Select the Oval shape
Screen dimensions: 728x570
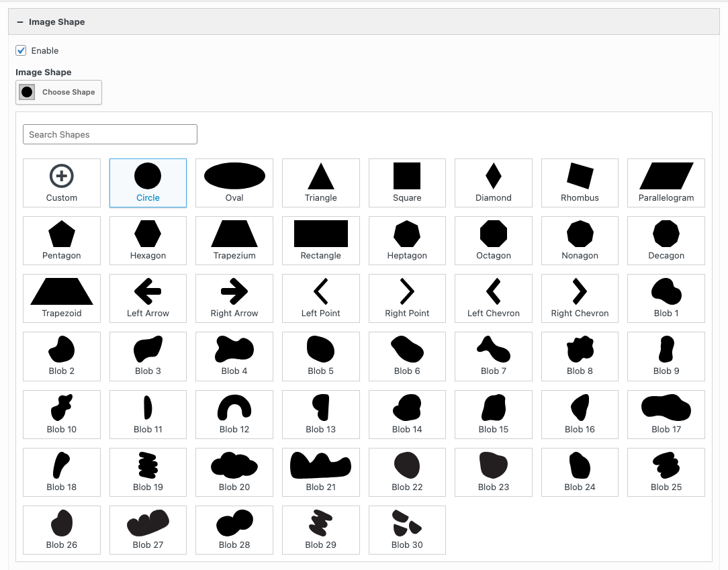[x=234, y=183]
